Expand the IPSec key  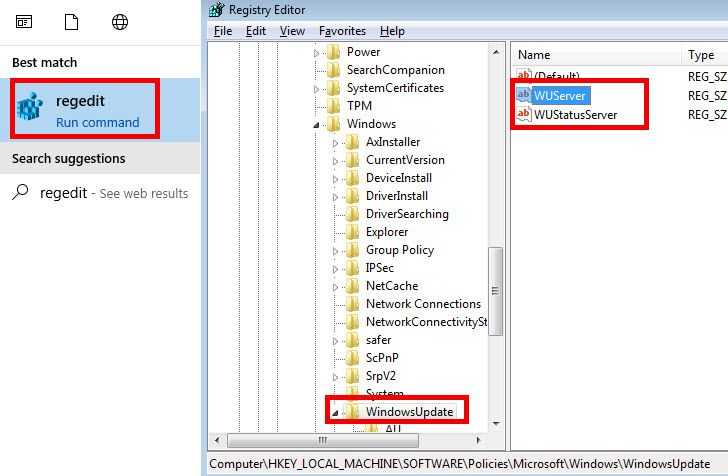coord(335,269)
